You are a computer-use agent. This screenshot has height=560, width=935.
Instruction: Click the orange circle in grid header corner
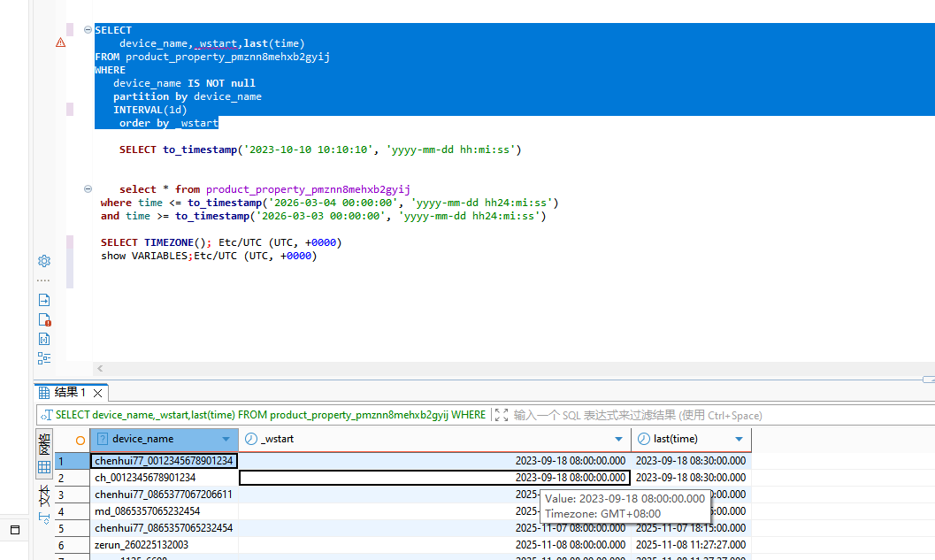tap(80, 440)
